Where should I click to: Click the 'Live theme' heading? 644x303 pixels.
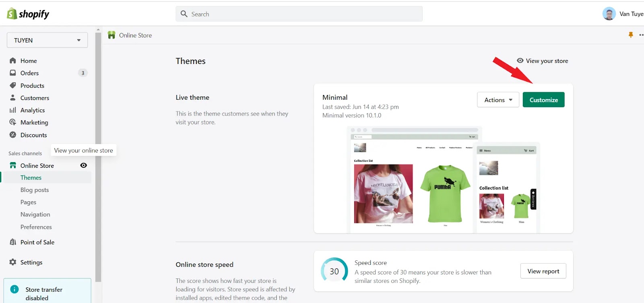click(x=192, y=97)
